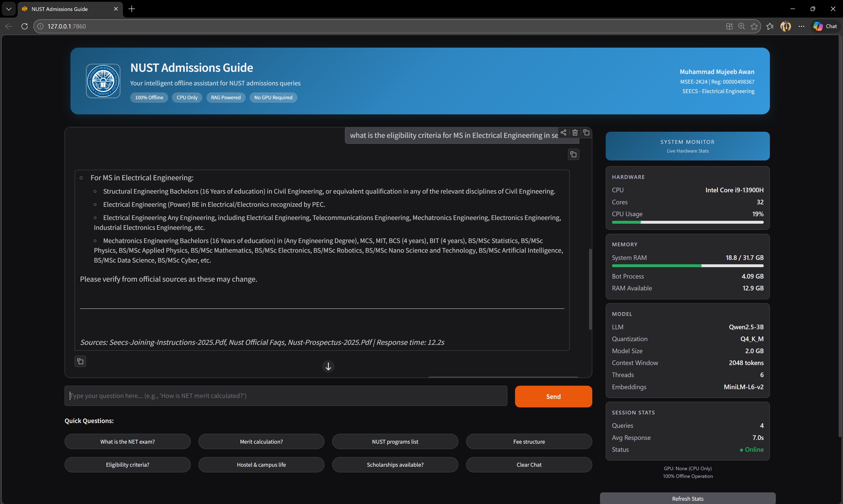Click the 'NUST Admissions Guide' heading
Image resolution: width=843 pixels, height=504 pixels.
192,68
